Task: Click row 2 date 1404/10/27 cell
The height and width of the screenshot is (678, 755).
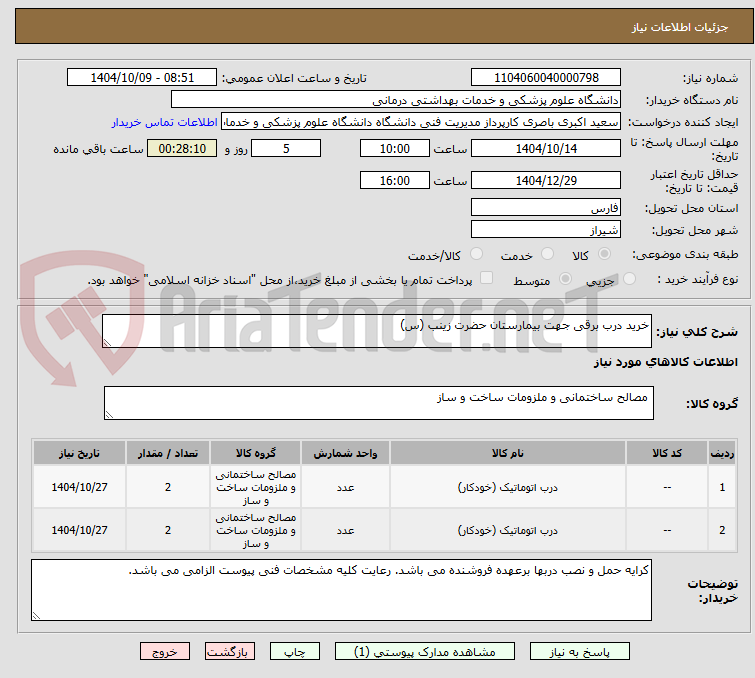Action: (79, 530)
